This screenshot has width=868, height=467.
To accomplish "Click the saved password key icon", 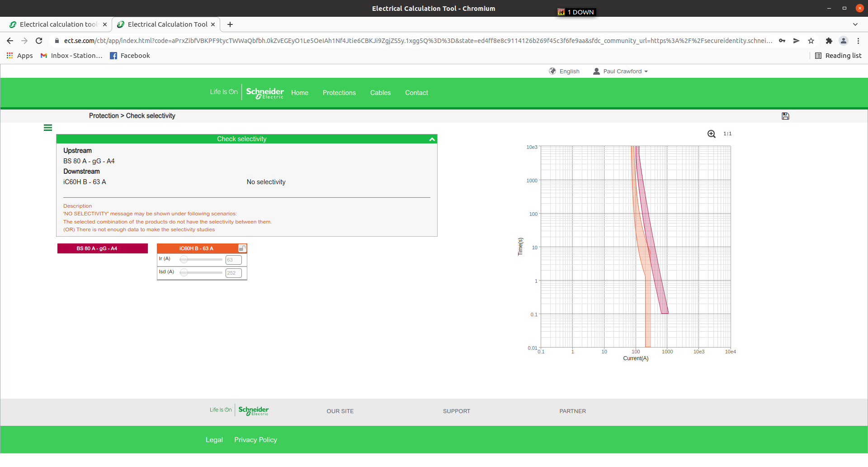I will (x=782, y=41).
